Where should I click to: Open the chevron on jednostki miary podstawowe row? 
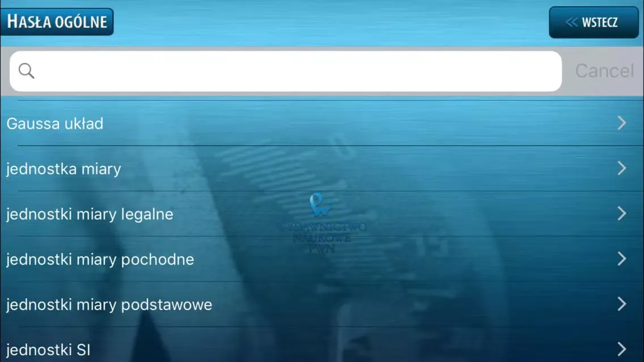pos(622,304)
